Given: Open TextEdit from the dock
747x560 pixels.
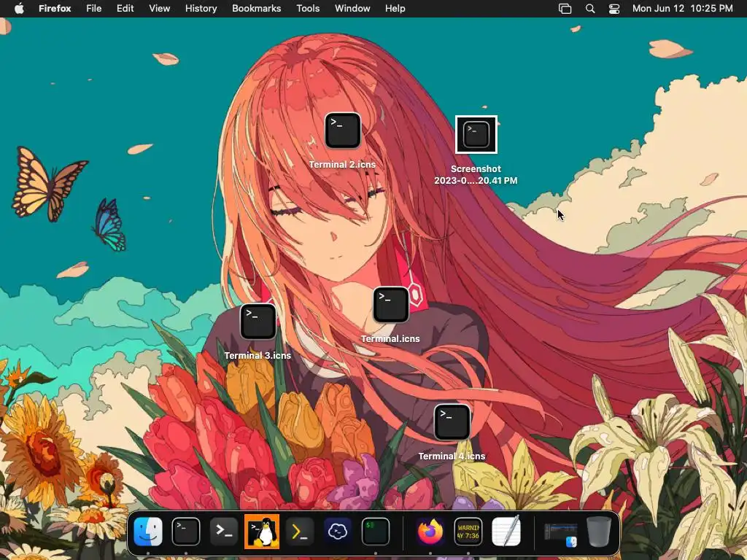Looking at the screenshot, I should [506, 532].
